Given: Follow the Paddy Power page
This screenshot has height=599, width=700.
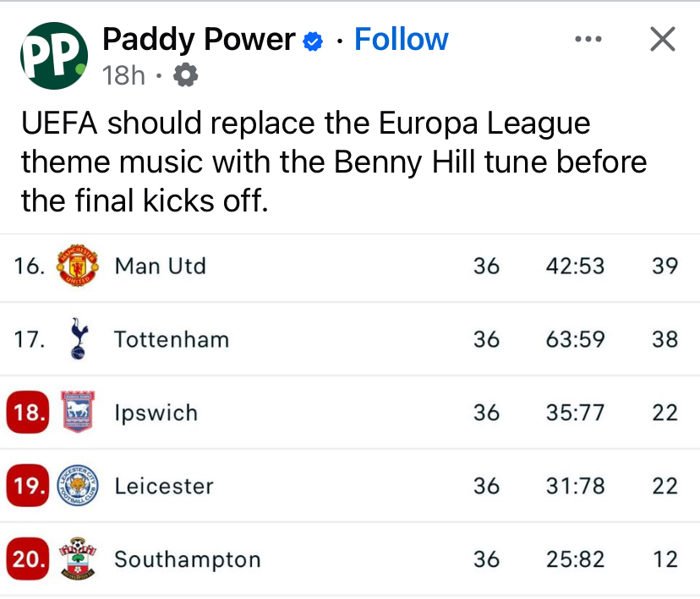Looking at the screenshot, I should coord(401,40).
